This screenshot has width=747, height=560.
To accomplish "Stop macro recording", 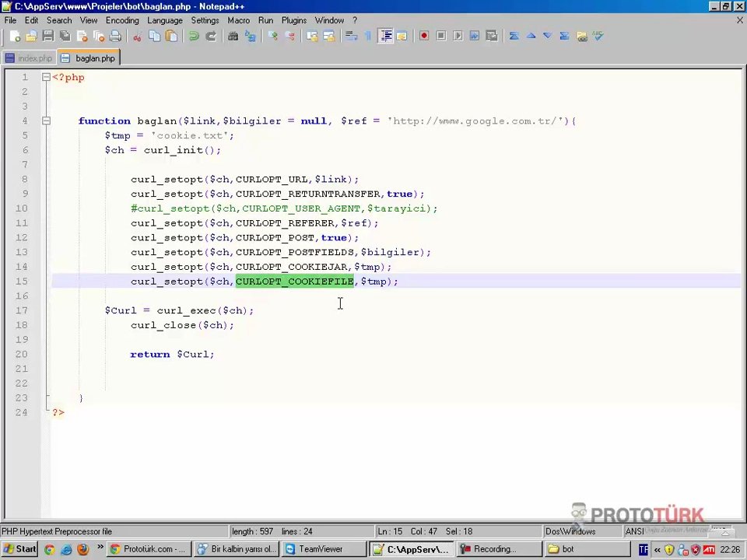I will pos(441,37).
